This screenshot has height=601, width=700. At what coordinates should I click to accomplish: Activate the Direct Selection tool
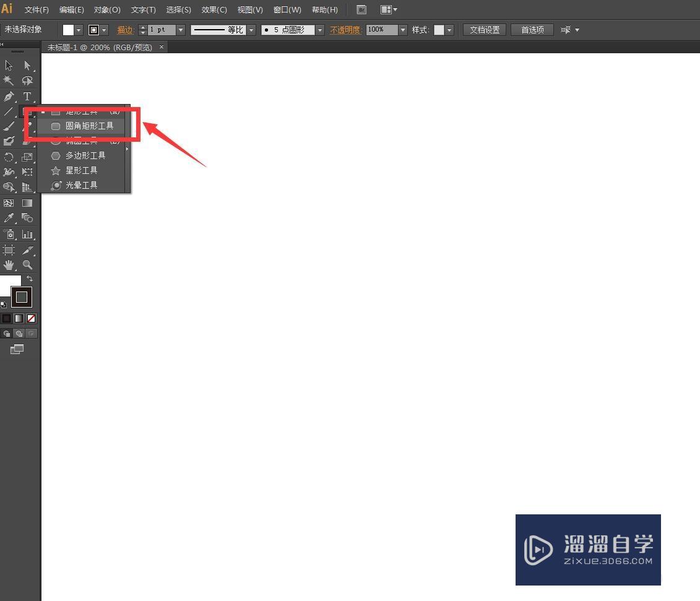point(27,65)
